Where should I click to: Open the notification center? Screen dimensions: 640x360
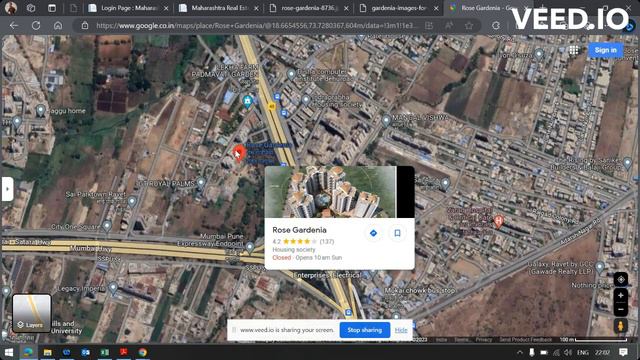[x=623, y=352]
